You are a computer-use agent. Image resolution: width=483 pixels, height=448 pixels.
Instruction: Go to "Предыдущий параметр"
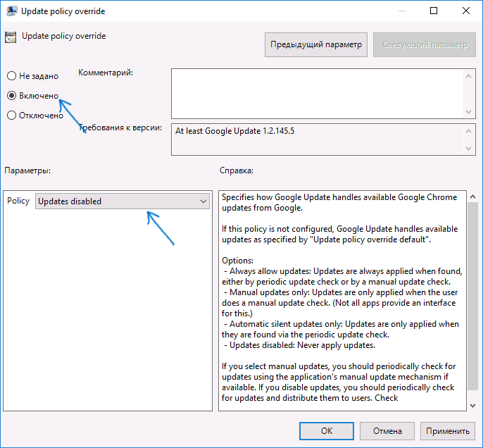(316, 44)
